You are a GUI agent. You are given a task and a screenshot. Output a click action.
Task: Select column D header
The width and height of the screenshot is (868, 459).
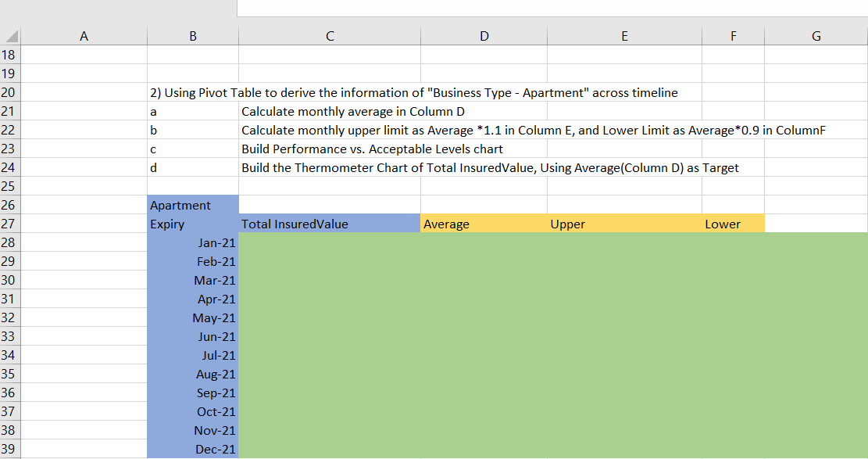[484, 35]
